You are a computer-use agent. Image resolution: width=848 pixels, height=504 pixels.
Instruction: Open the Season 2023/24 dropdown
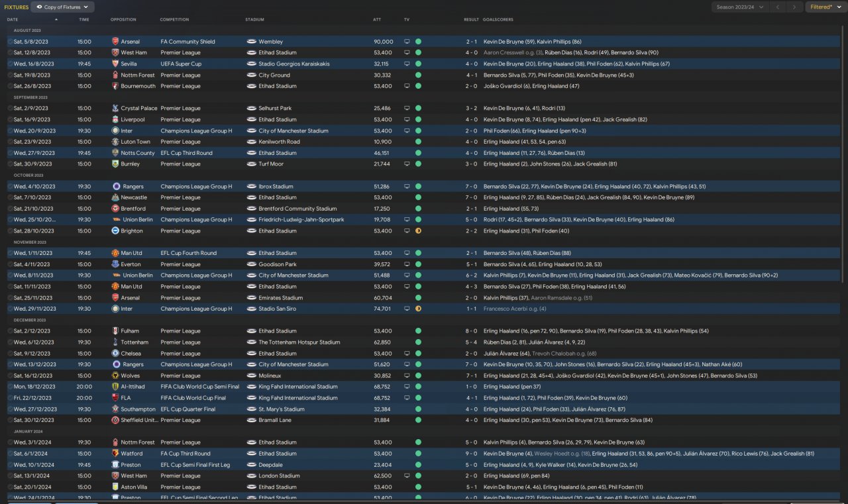pos(740,7)
